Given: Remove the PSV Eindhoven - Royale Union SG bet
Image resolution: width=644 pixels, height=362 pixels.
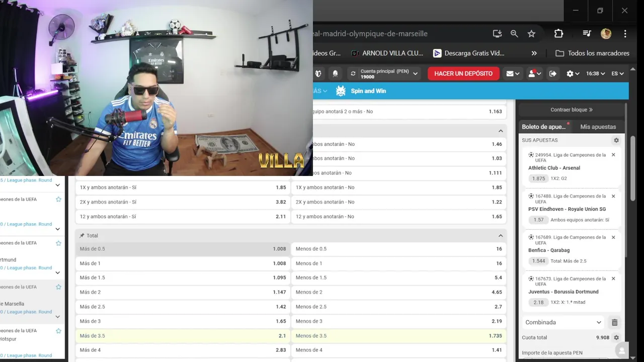Looking at the screenshot, I should coord(613,196).
